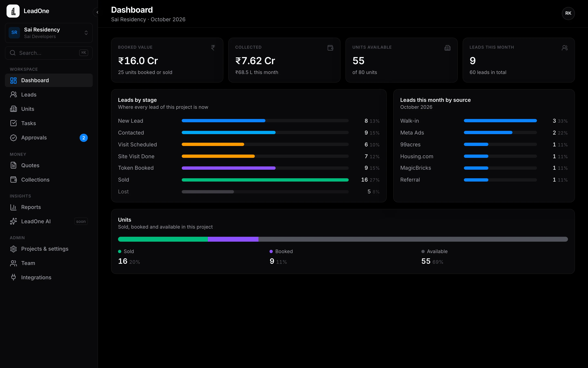The width and height of the screenshot is (588, 368).
Task: Click the stacked units availability bar
Action: pyautogui.click(x=343, y=239)
